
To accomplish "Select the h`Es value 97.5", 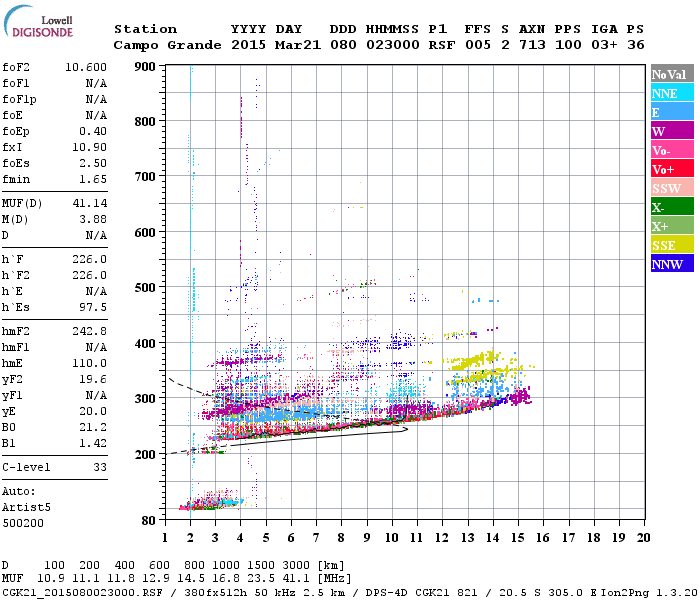I will click(x=93, y=308).
